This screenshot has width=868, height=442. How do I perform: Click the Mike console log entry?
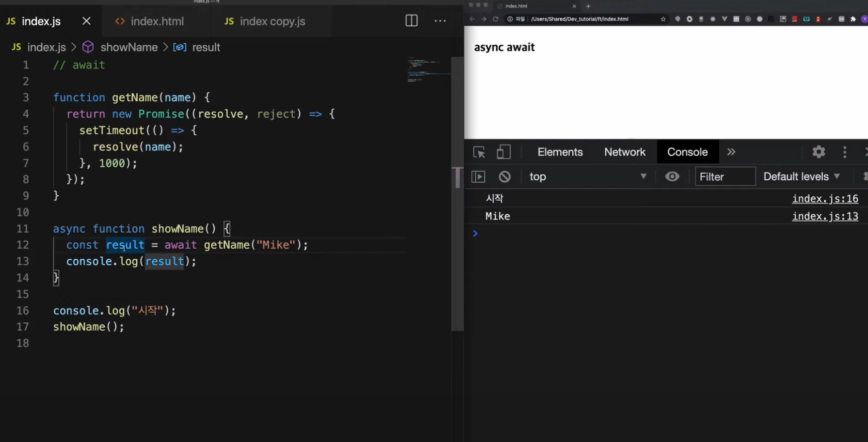coord(497,216)
